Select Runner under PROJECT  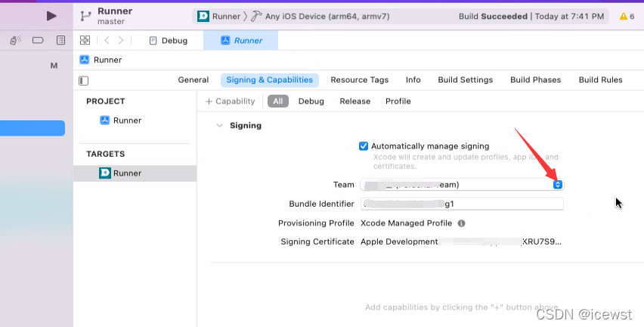[x=121, y=120]
